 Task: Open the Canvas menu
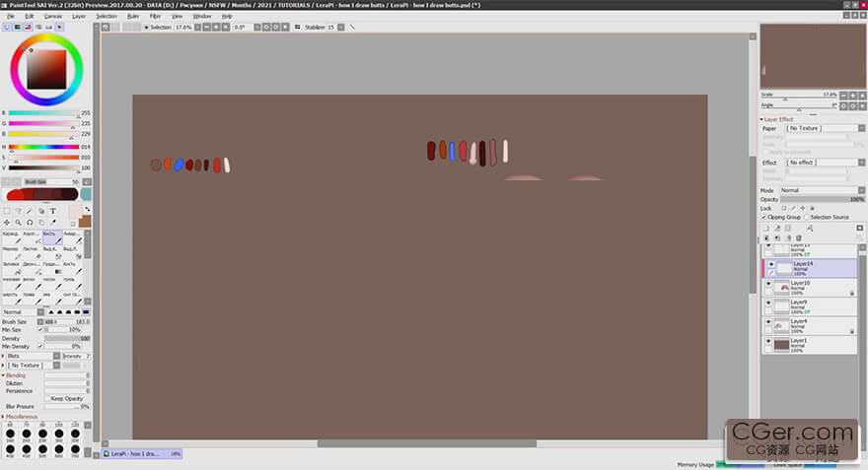(54, 16)
